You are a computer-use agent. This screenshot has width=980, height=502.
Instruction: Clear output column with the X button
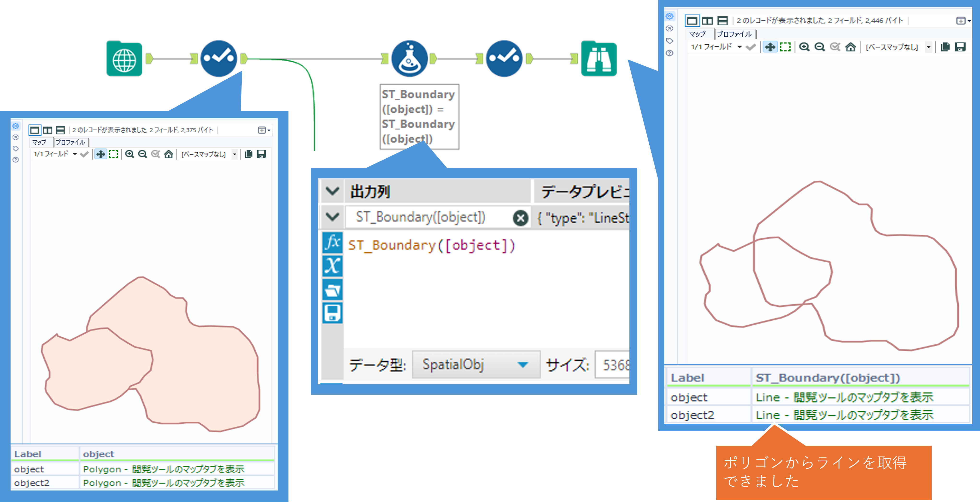click(520, 218)
